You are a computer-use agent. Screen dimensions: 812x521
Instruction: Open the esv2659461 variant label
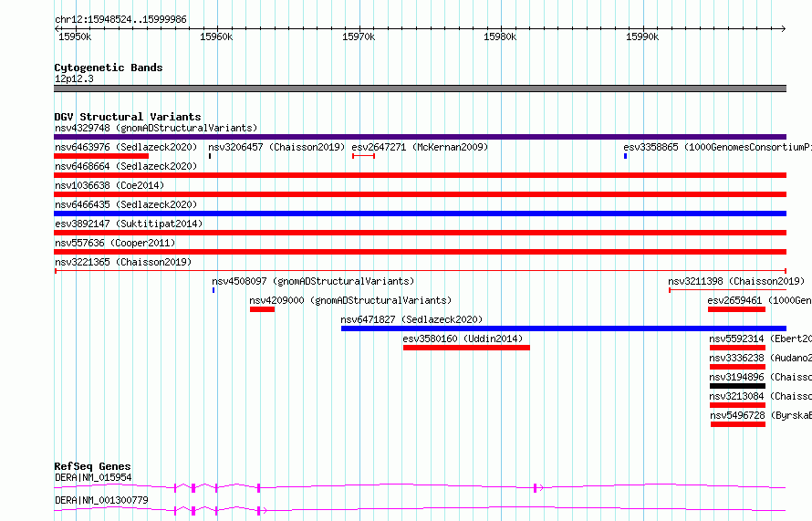pyautogui.click(x=760, y=300)
